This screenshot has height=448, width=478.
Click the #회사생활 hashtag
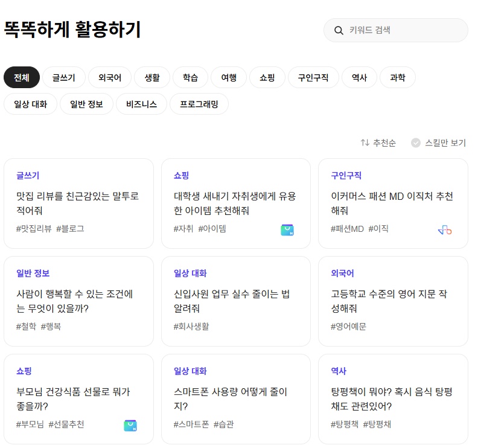tap(191, 326)
